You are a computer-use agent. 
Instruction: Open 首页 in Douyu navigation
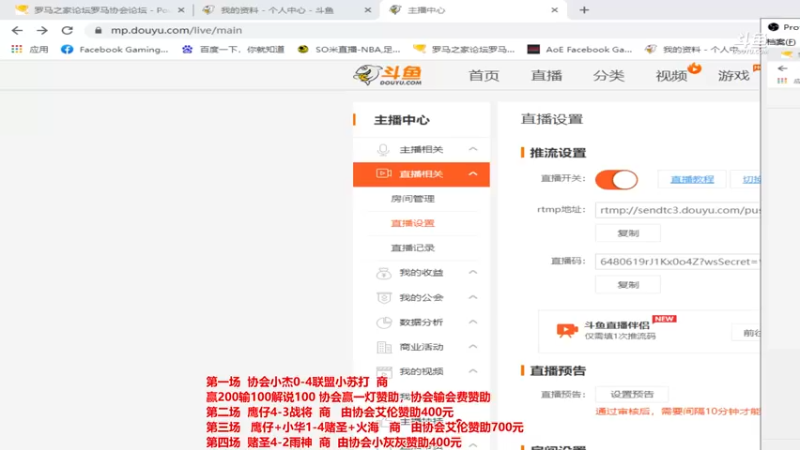coord(484,76)
